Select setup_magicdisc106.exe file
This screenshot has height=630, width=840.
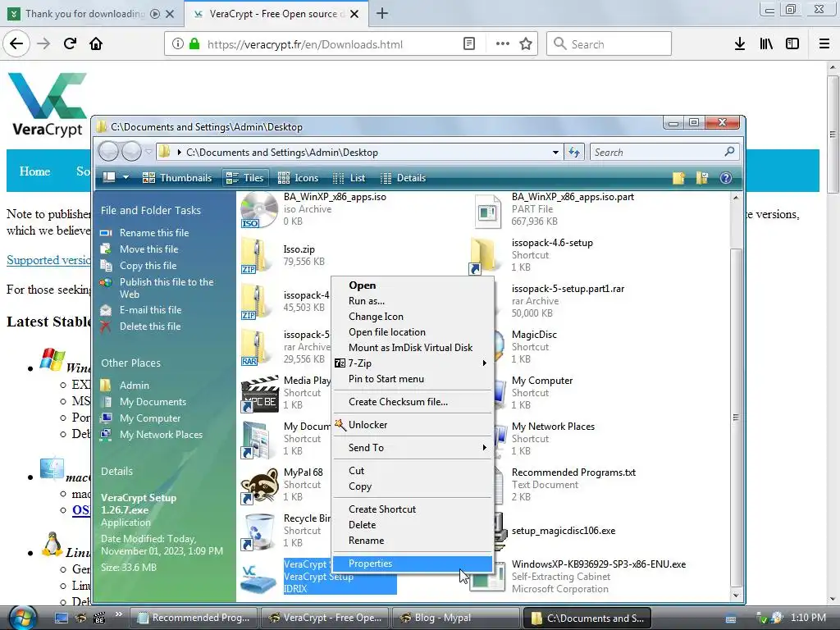[x=563, y=531]
